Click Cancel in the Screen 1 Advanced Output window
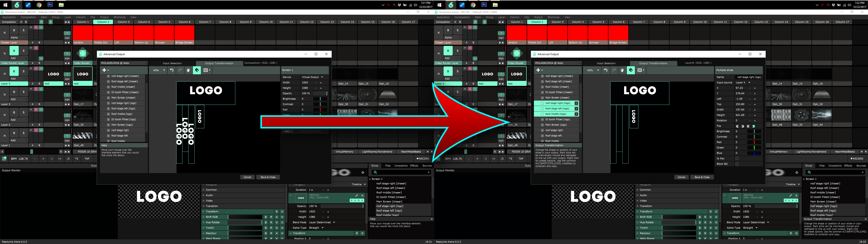 247,177
